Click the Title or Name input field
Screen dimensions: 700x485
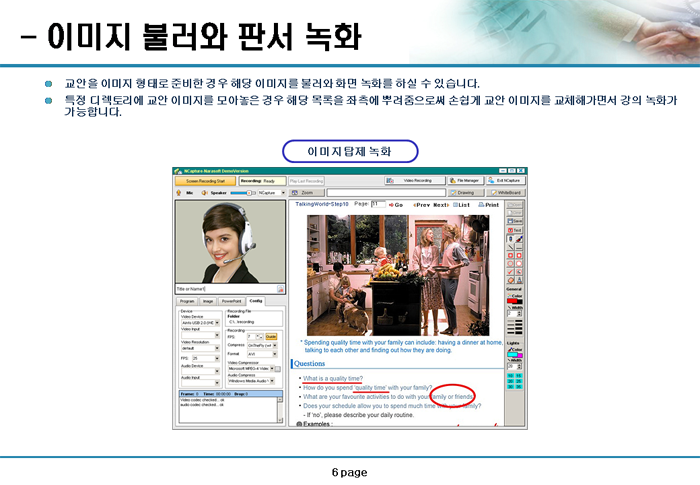point(226,289)
